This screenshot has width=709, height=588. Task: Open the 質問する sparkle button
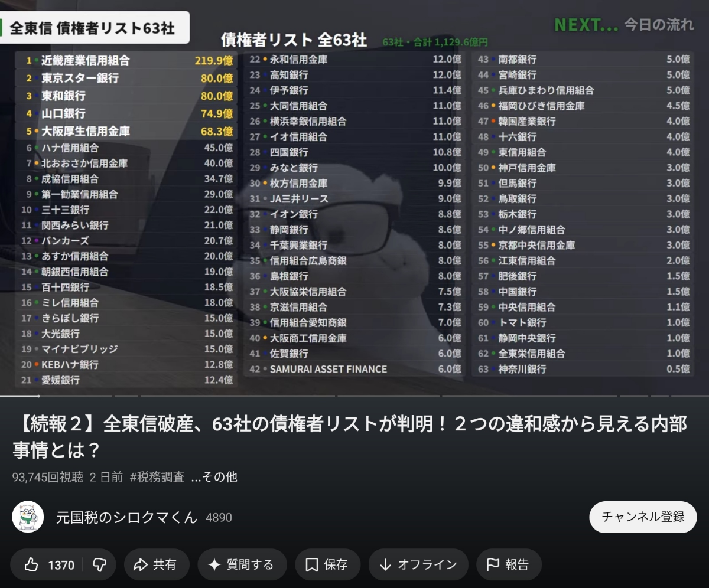click(x=242, y=565)
